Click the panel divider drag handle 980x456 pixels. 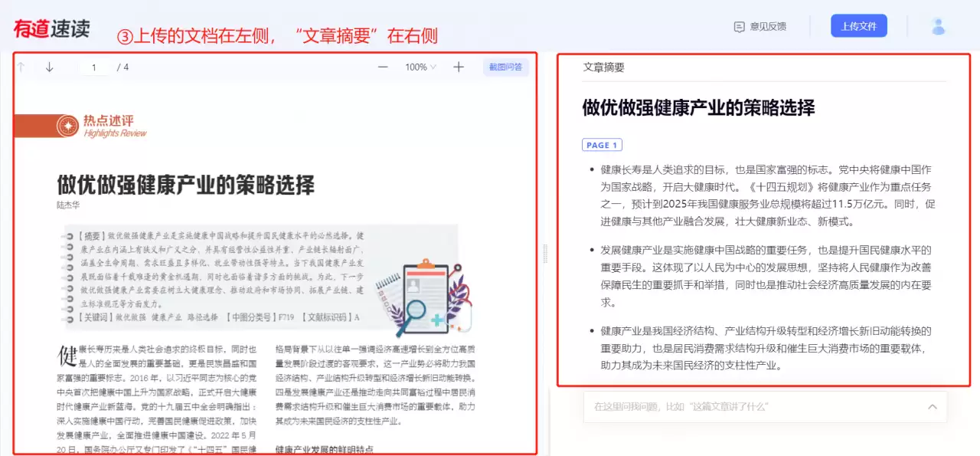coord(546,253)
